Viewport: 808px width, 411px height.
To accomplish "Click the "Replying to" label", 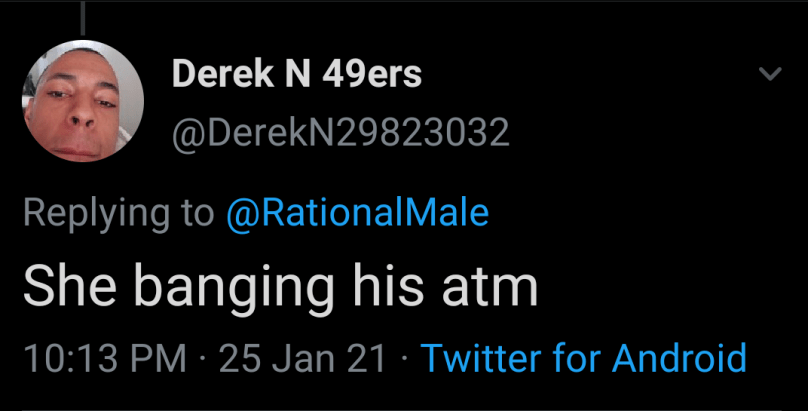I will (118, 213).
